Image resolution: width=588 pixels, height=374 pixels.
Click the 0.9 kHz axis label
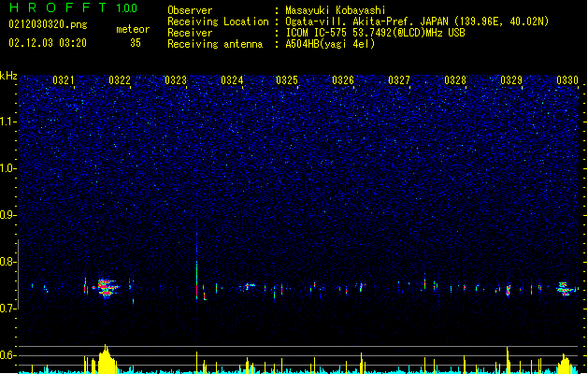coord(7,215)
